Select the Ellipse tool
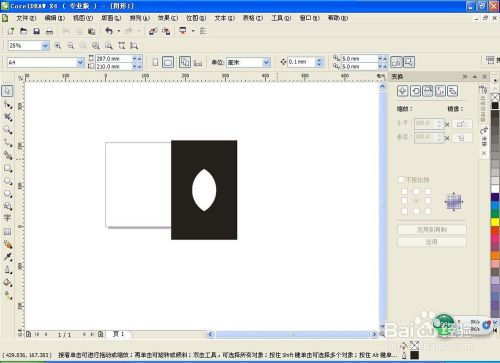This screenshot has width=500, height=363. (x=7, y=181)
